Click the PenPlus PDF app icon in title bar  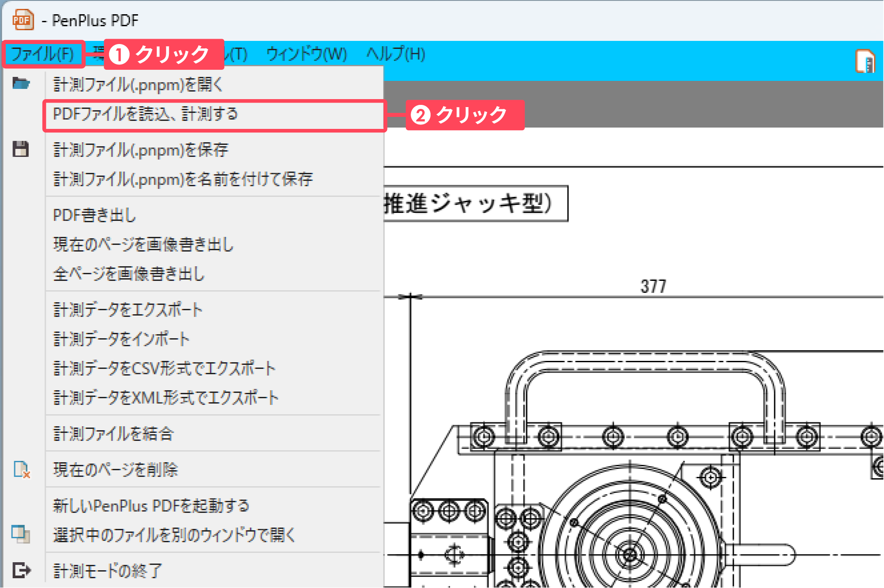(x=23, y=20)
